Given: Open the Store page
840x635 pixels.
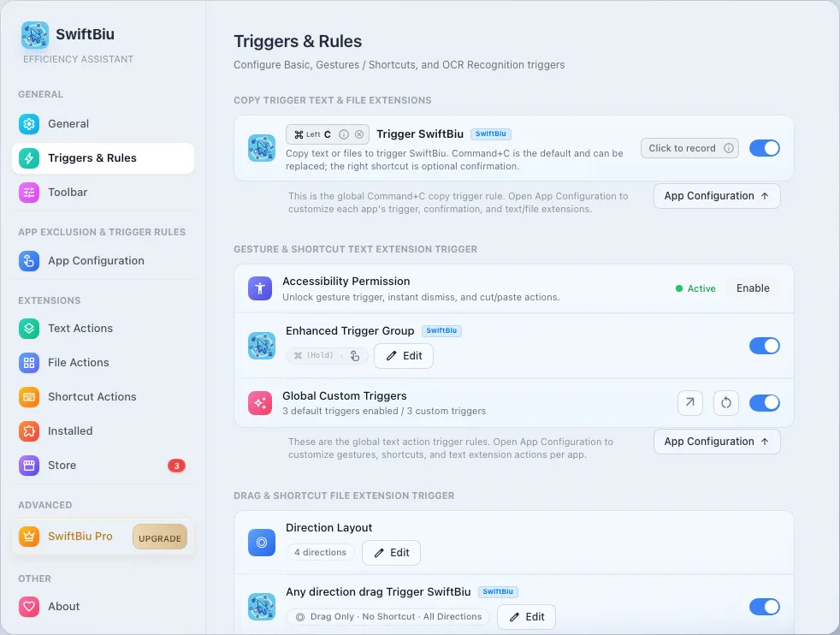Looking at the screenshot, I should [103, 466].
